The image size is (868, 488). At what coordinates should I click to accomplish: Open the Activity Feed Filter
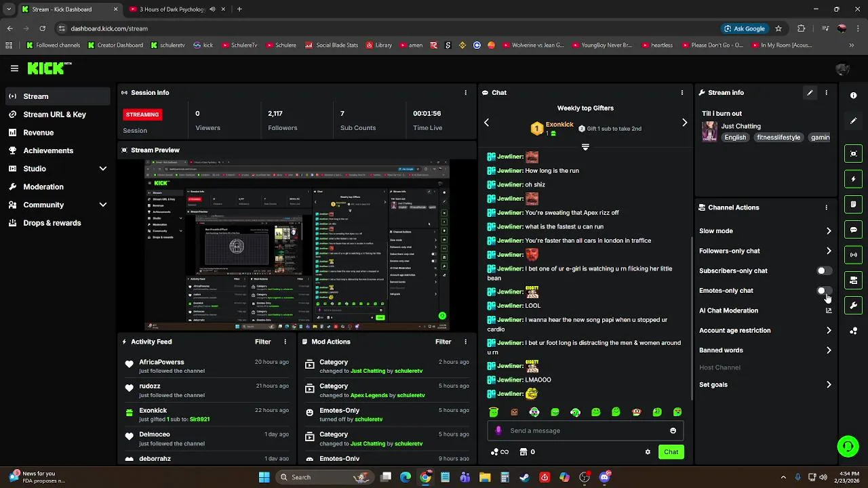coord(262,342)
